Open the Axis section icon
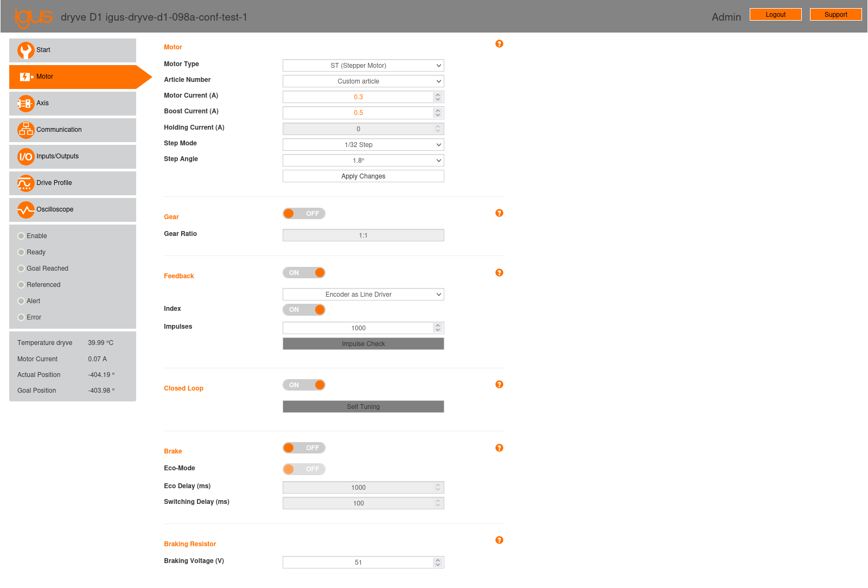The image size is (868, 588). [x=25, y=104]
